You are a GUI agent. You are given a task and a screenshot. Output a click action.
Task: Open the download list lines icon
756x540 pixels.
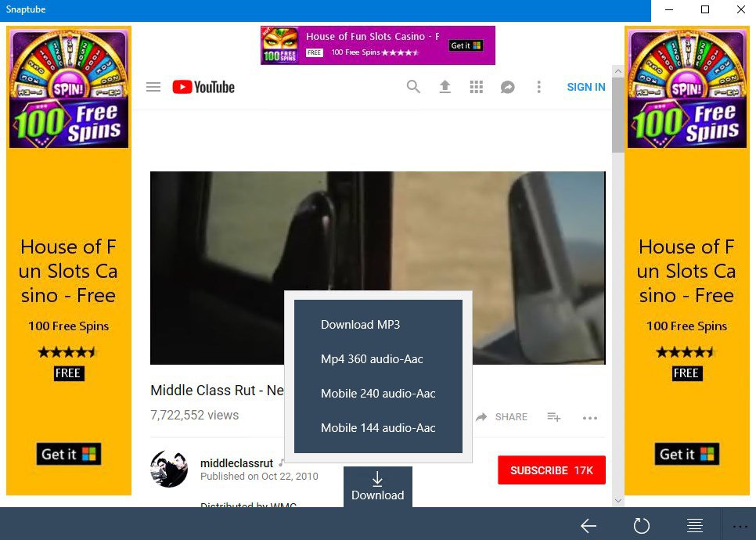point(694,526)
